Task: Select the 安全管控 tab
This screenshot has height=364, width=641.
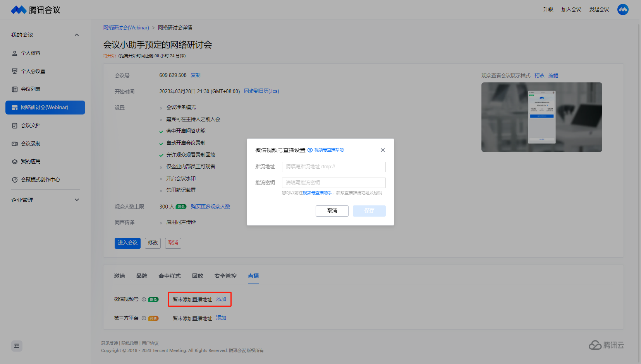Action: click(225, 276)
